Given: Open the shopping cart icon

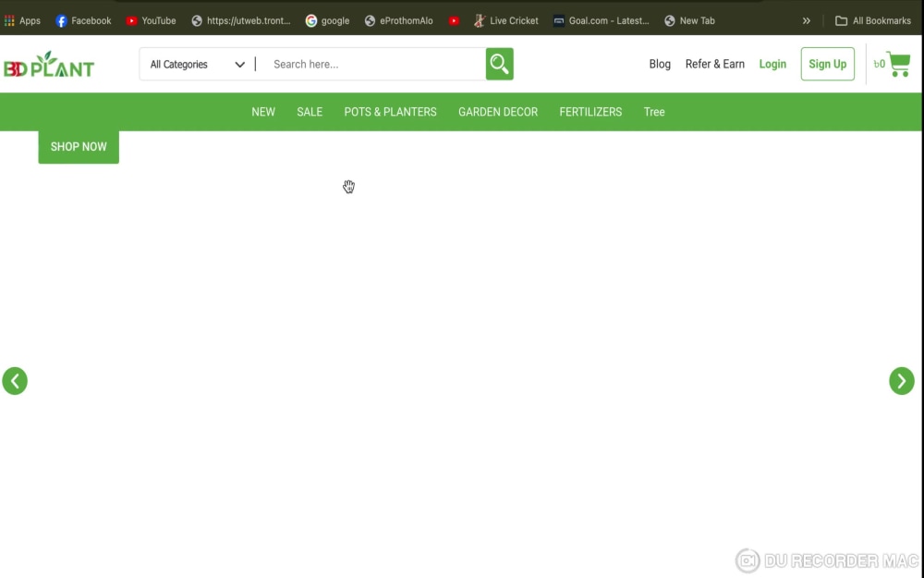Looking at the screenshot, I should pos(899,65).
